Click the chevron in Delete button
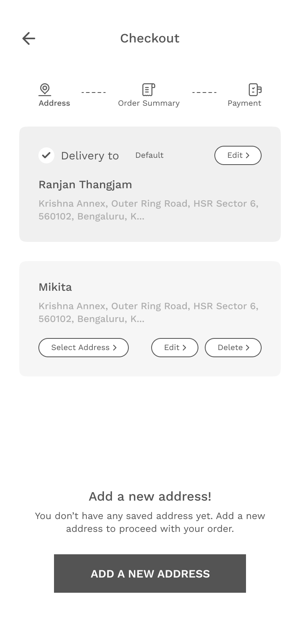This screenshot has height=644, width=300. 248,348
